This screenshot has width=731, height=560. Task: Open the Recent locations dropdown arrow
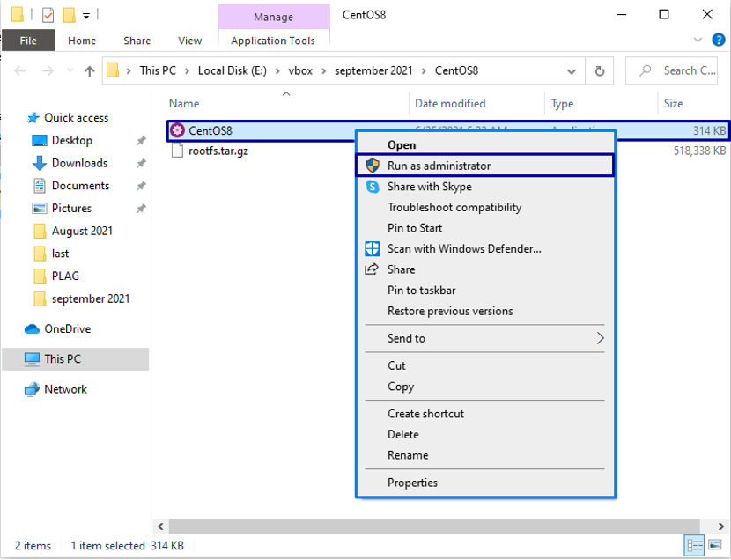point(70,70)
